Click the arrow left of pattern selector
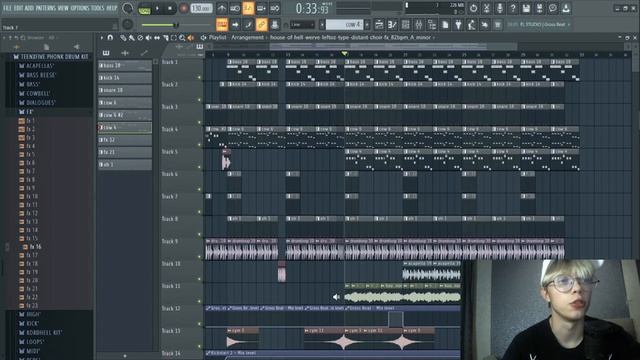Image resolution: width=640 pixels, height=360 pixels. tap(322, 24)
